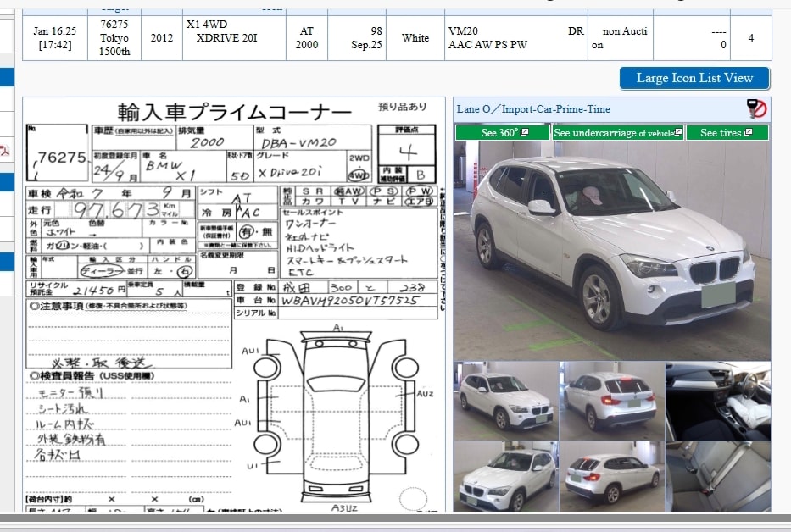Click the popup icon on See tires
This screenshot has width=791, height=532.
point(748,133)
